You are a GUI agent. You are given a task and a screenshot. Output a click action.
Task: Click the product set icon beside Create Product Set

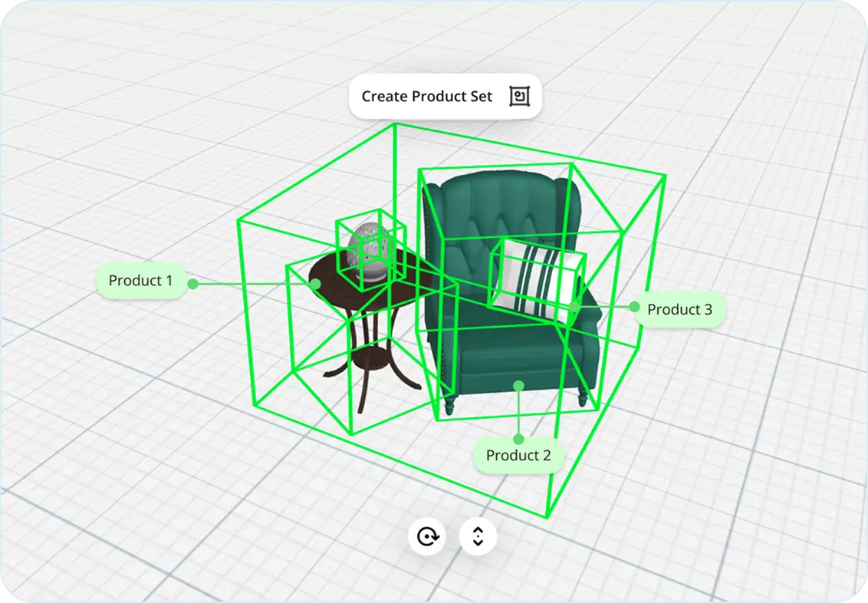coord(519,97)
